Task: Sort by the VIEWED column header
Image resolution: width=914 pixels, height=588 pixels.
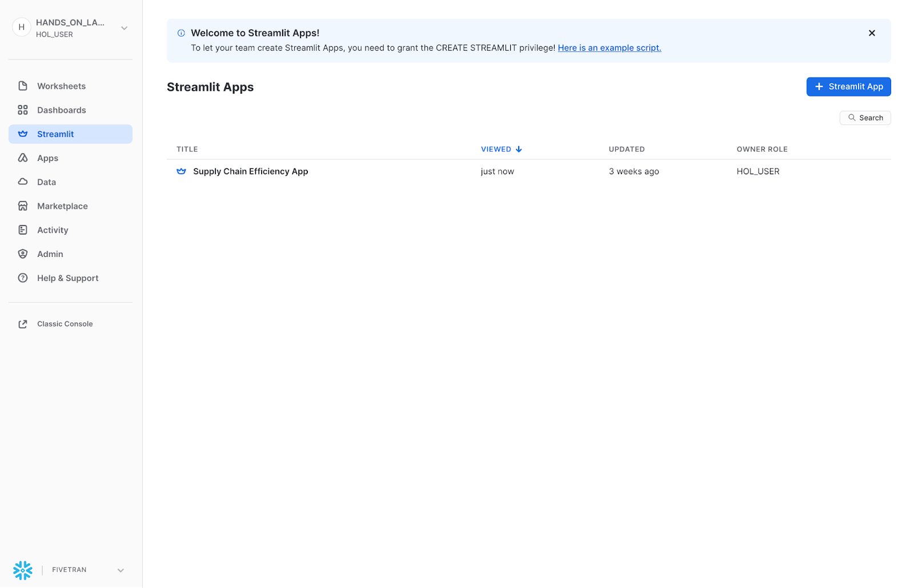Action: point(496,150)
